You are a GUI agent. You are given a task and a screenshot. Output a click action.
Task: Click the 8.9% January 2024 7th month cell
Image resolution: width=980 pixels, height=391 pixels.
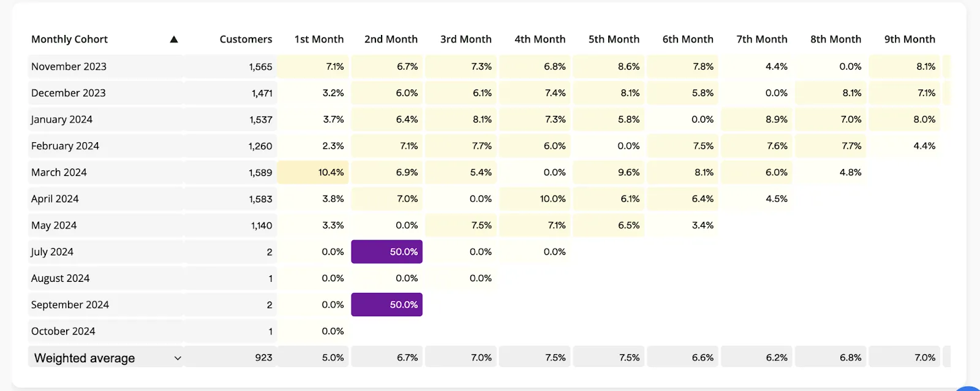[x=756, y=120]
